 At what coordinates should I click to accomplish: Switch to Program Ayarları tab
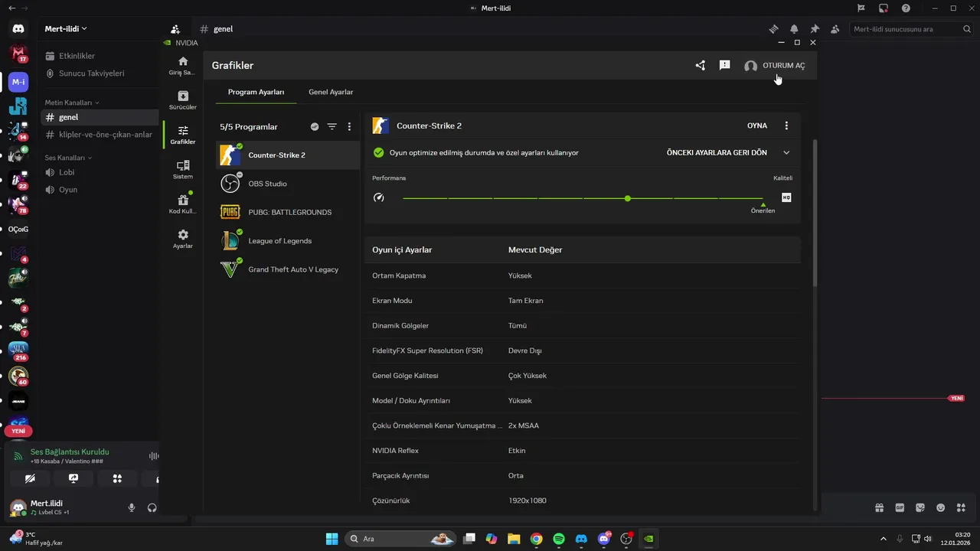click(256, 92)
